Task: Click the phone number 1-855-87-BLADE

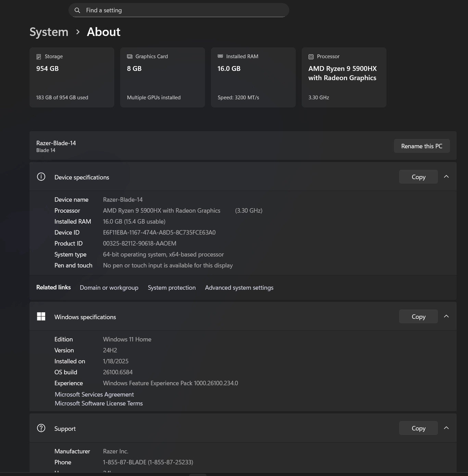Action: tap(148, 462)
